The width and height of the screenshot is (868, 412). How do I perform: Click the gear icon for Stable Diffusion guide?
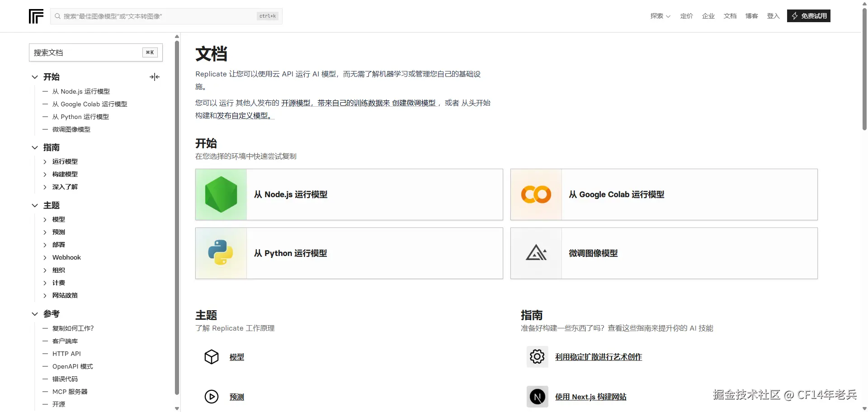pos(537,357)
